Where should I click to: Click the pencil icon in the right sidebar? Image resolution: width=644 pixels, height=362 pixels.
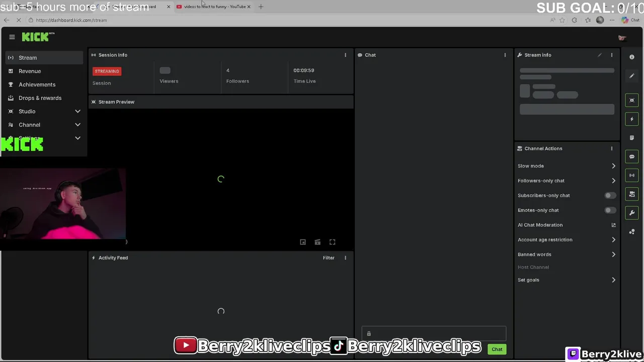click(x=632, y=76)
